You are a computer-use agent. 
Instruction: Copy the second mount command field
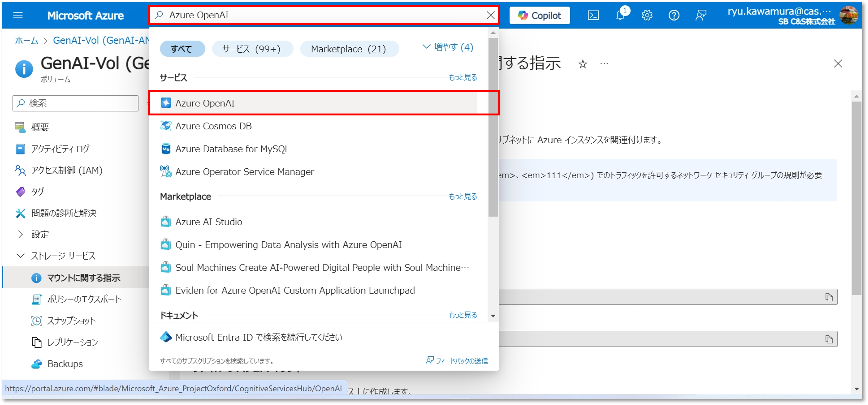coord(829,339)
